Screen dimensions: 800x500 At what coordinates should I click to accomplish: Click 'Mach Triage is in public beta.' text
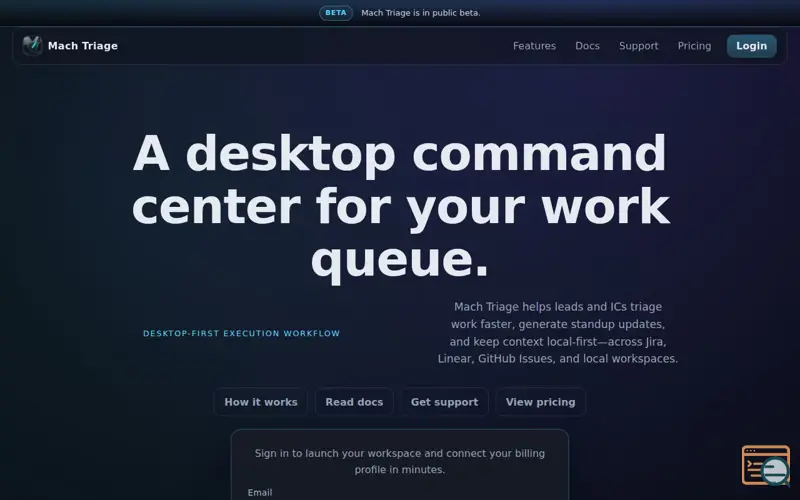421,13
